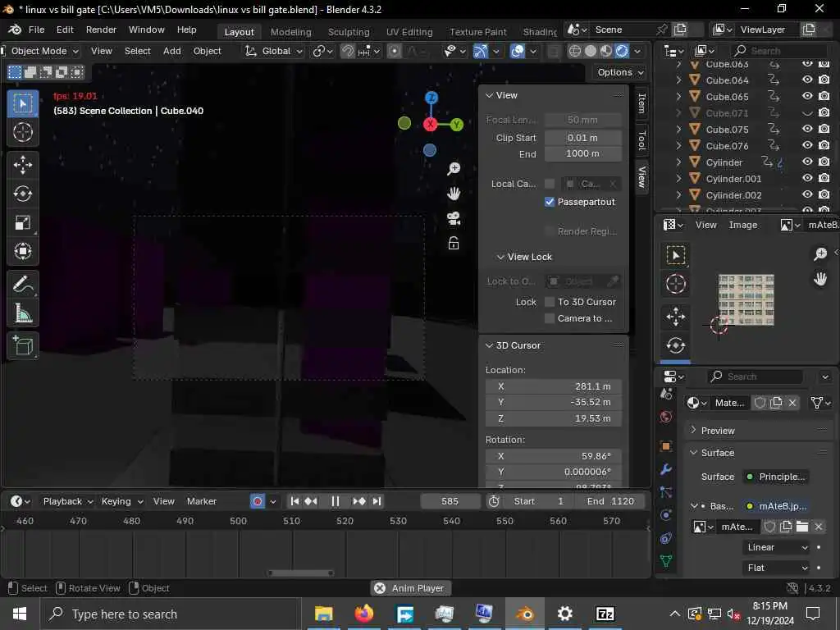Viewport: 840px width, 630px height.
Task: Collapse the View Lock section
Action: [524, 257]
